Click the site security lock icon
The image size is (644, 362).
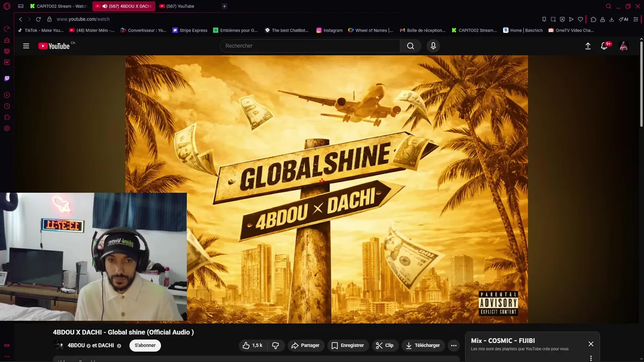click(x=49, y=19)
